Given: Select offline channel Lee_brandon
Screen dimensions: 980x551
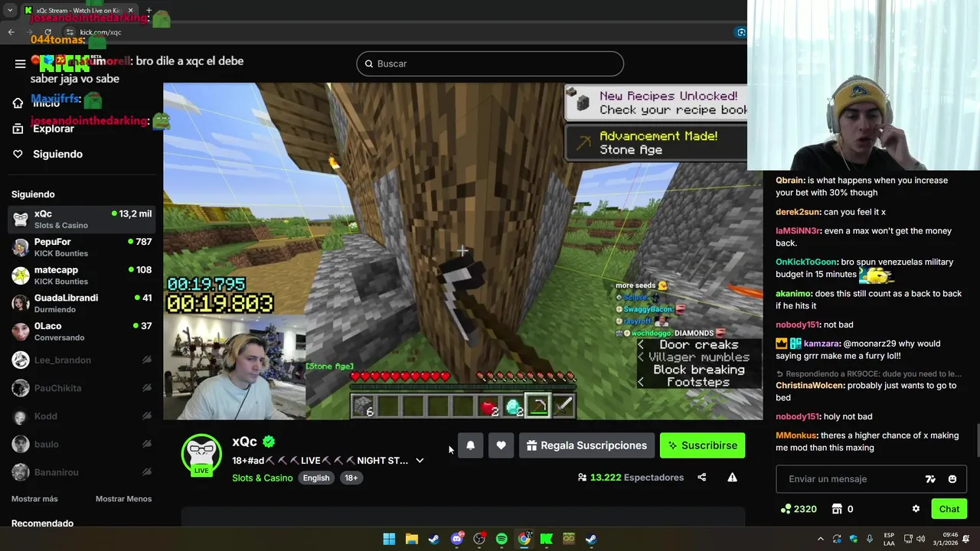Looking at the screenshot, I should click(81, 360).
